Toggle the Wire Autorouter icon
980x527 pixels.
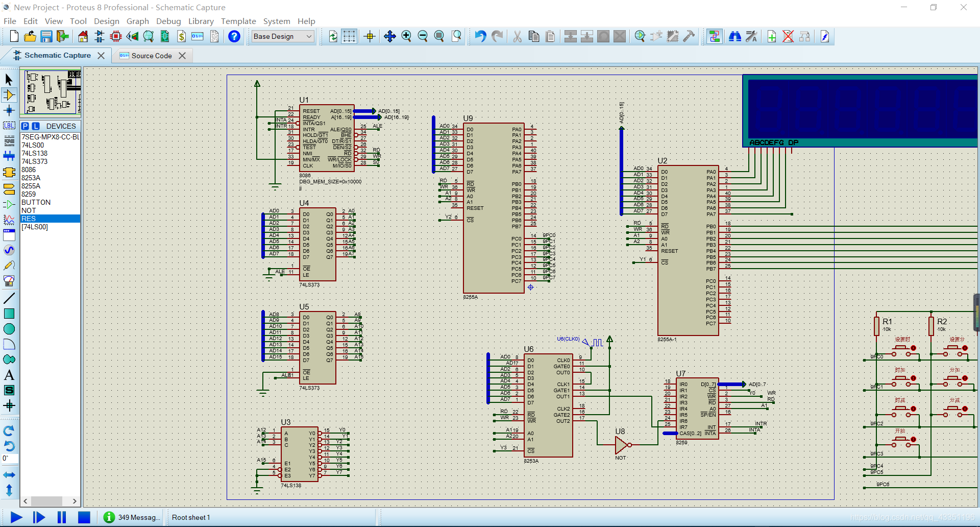[x=714, y=36]
